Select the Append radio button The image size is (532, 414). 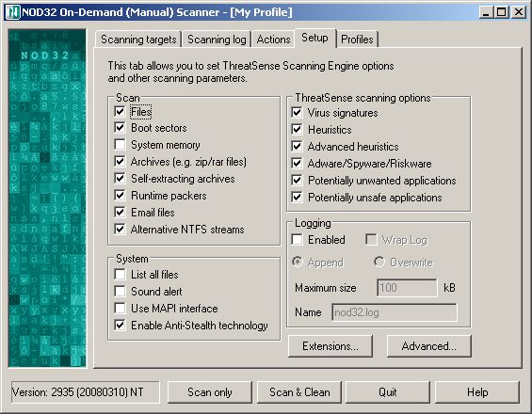(298, 263)
